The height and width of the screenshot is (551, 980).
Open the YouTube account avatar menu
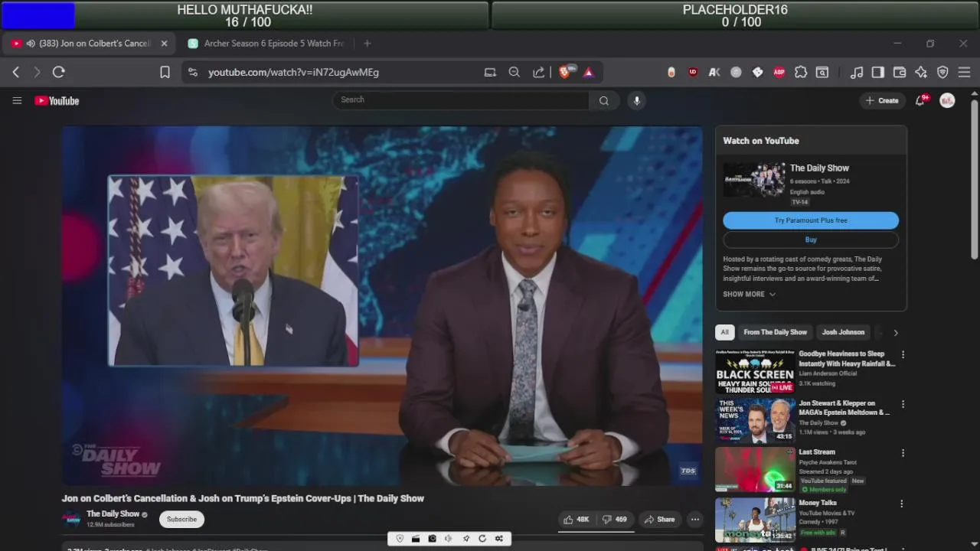[x=947, y=100]
